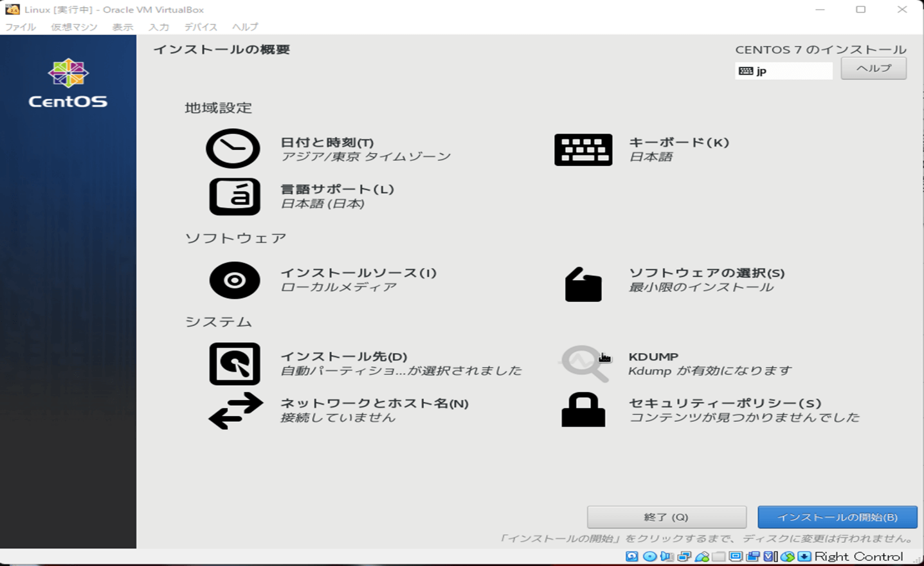Click the shared folders status icon

tap(719, 556)
